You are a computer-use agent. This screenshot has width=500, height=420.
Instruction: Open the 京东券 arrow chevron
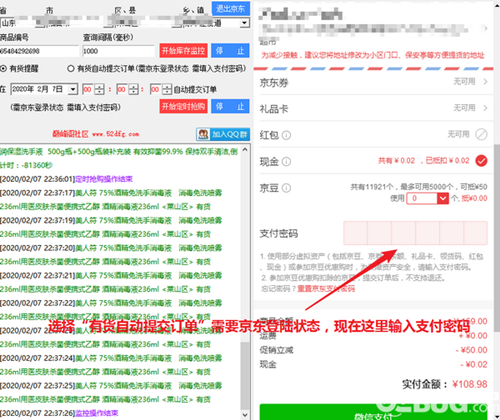tap(485, 82)
